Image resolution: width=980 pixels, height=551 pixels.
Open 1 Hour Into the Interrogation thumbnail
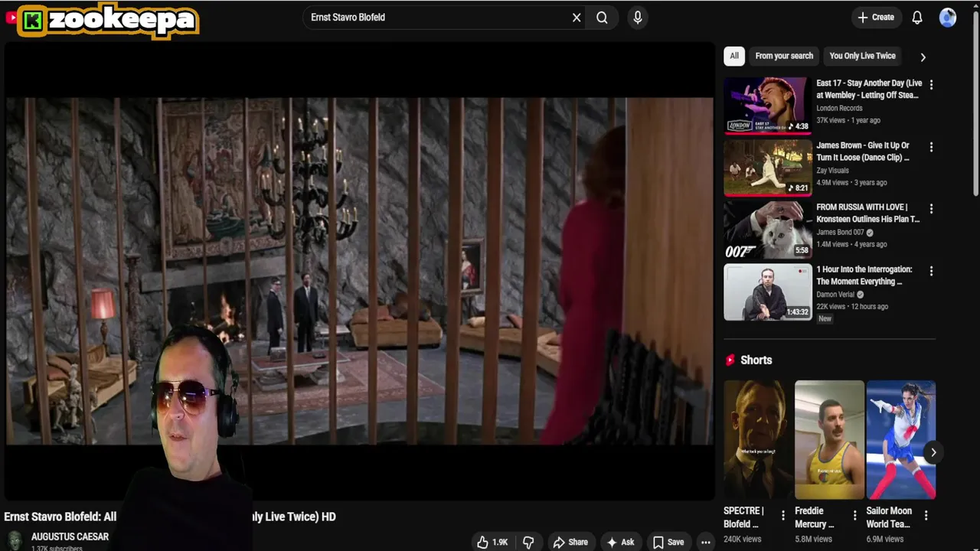pyautogui.click(x=768, y=292)
